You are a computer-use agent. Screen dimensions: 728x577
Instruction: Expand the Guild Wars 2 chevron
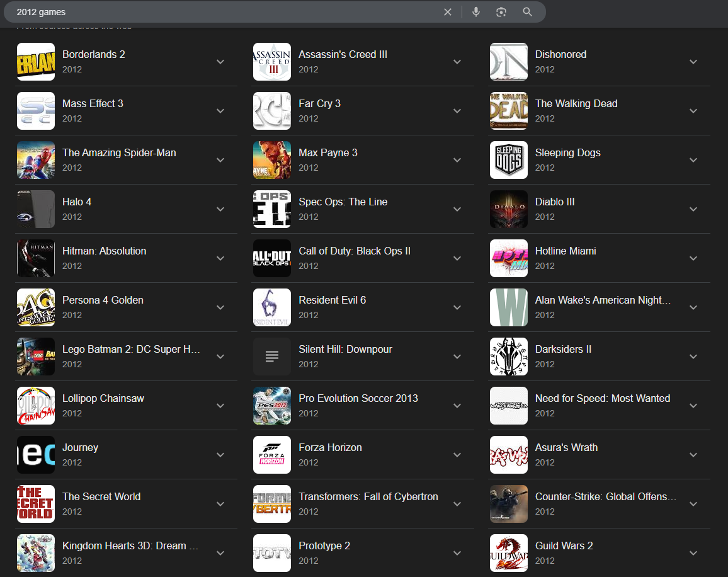(x=693, y=553)
